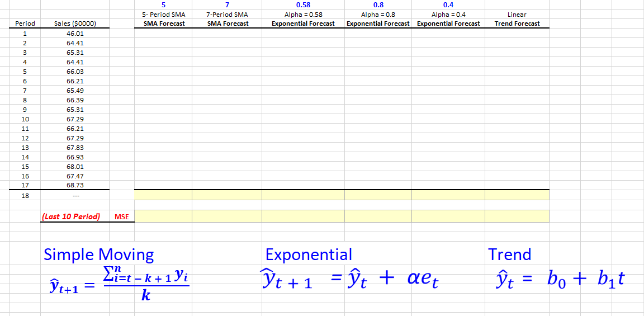Click the blue value 5 above 5-Period SMA
Viewport: 644px width, 316px height.
click(163, 6)
